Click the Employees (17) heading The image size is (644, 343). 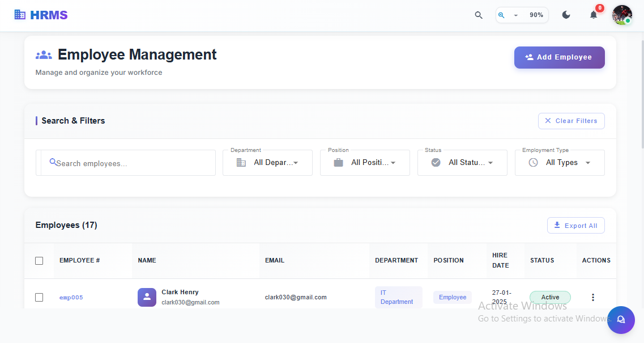point(66,226)
